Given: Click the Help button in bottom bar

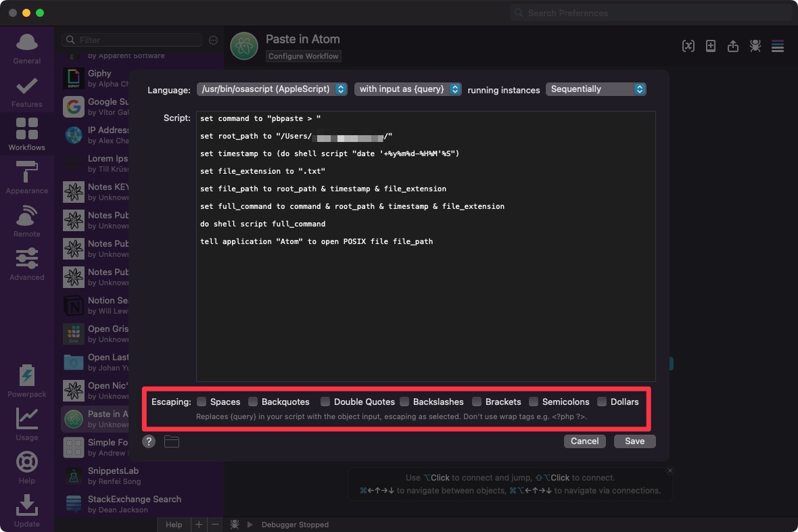Looking at the screenshot, I should pos(174,525).
